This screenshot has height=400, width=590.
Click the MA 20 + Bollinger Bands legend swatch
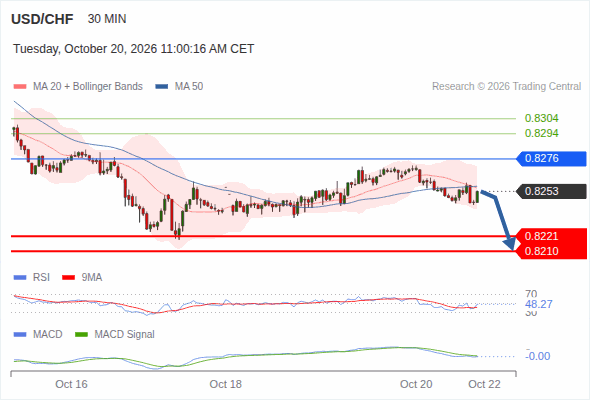pos(20,87)
